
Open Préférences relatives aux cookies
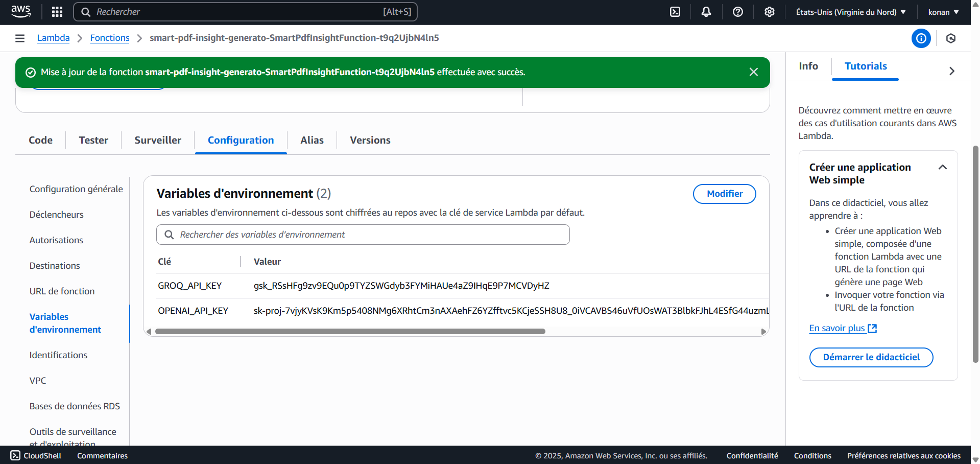[x=903, y=455]
